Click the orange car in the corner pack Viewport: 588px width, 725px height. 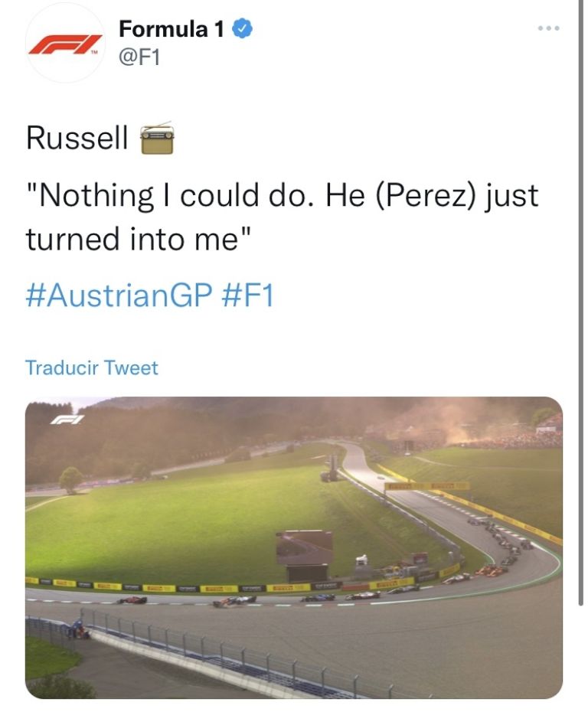click(490, 570)
